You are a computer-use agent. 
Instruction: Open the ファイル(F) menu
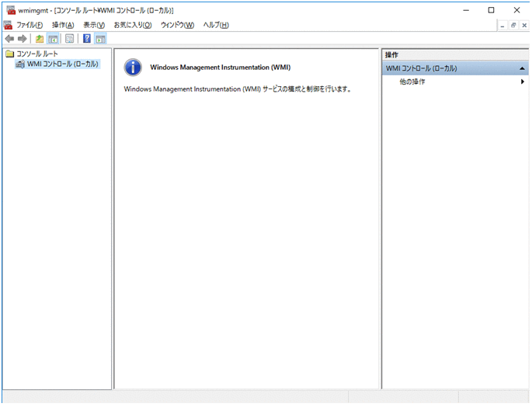pyautogui.click(x=30, y=25)
